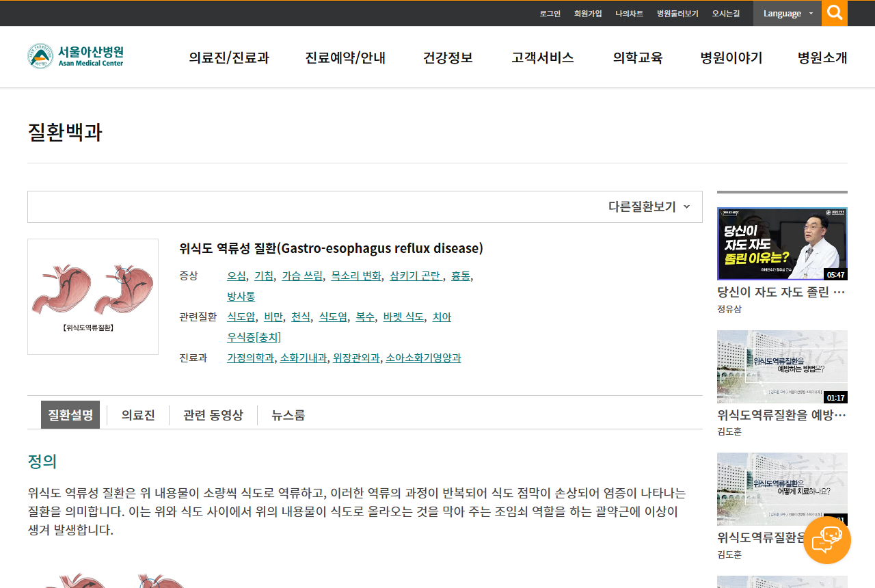Open the 고객서비스 menu
The height and width of the screenshot is (588, 875).
point(543,58)
